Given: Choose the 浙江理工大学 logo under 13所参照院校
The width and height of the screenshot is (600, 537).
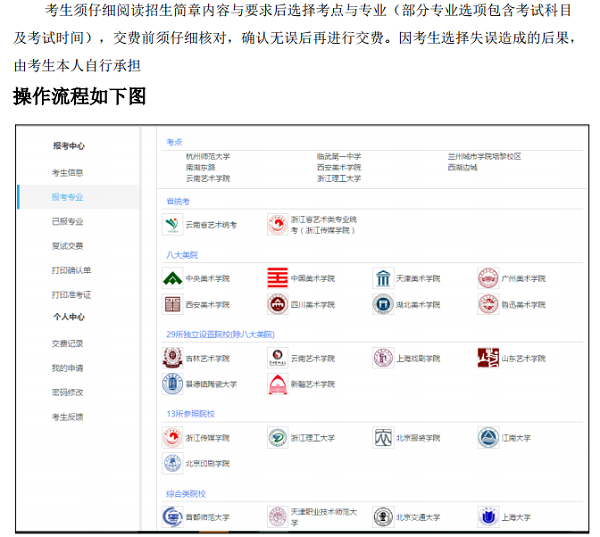Looking at the screenshot, I should coord(278,438).
